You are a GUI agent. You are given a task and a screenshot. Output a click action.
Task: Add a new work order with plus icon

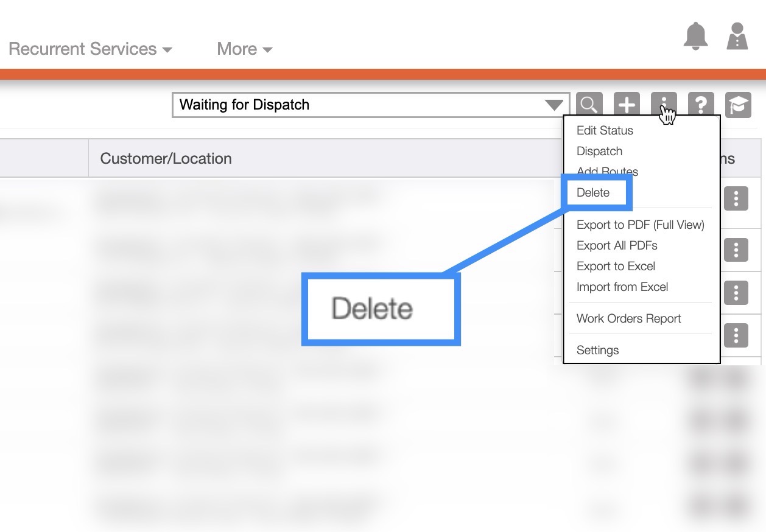627,105
